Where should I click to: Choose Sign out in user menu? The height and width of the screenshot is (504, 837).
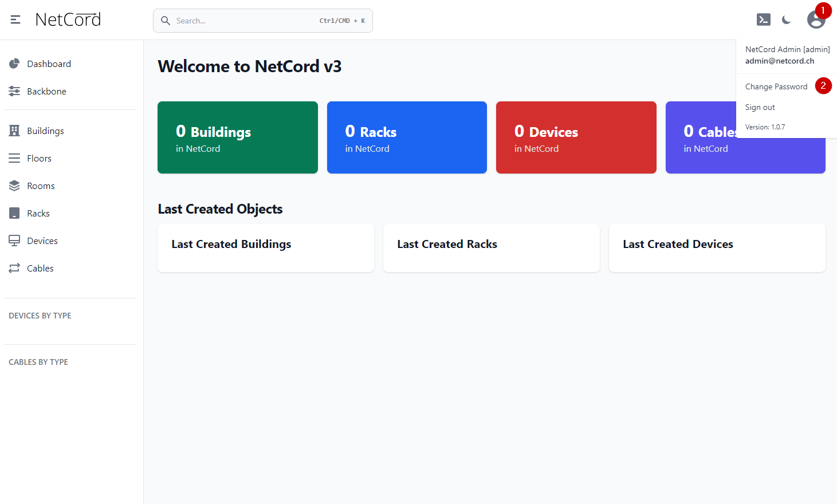pos(760,107)
